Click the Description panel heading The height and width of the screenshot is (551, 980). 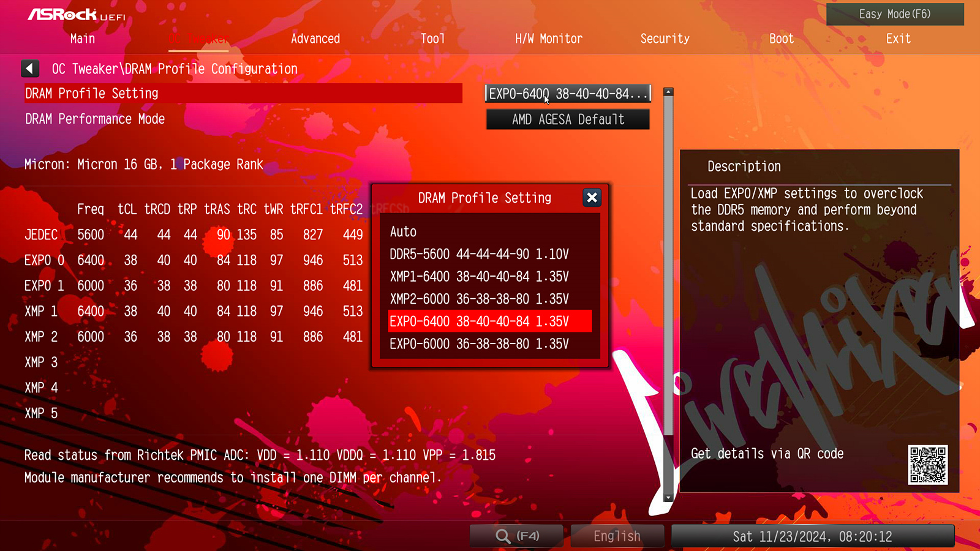(x=744, y=167)
